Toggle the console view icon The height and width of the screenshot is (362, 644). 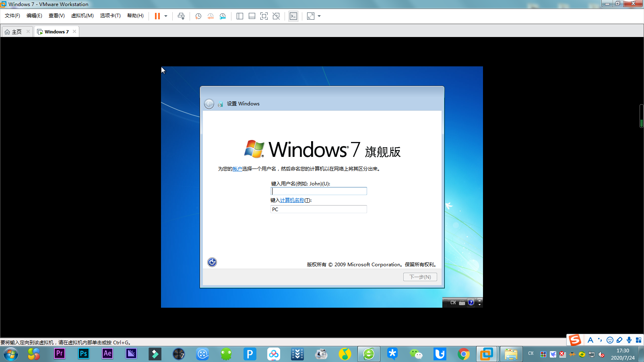click(x=293, y=16)
